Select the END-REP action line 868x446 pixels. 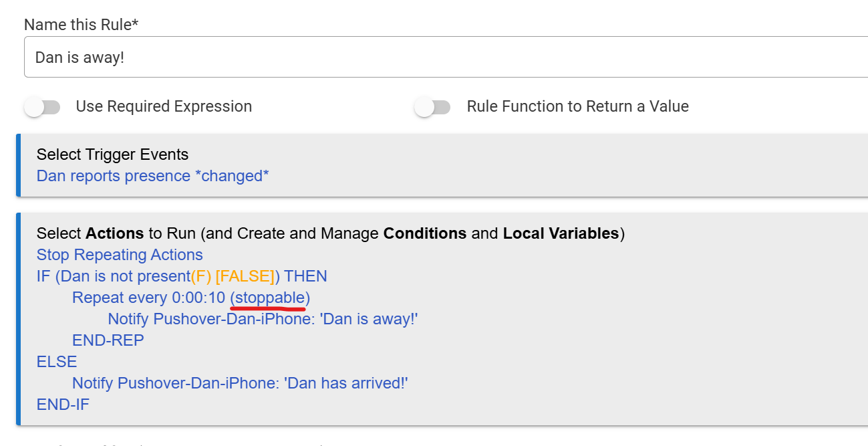coord(108,340)
